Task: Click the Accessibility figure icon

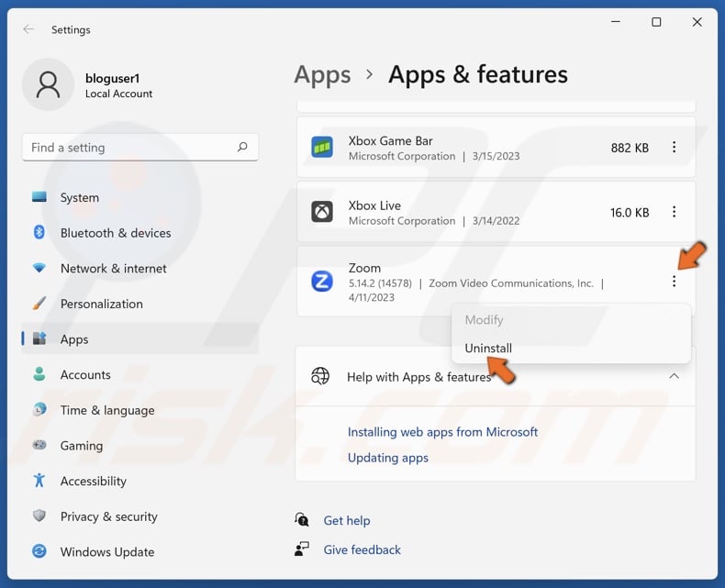Action: coord(39,481)
